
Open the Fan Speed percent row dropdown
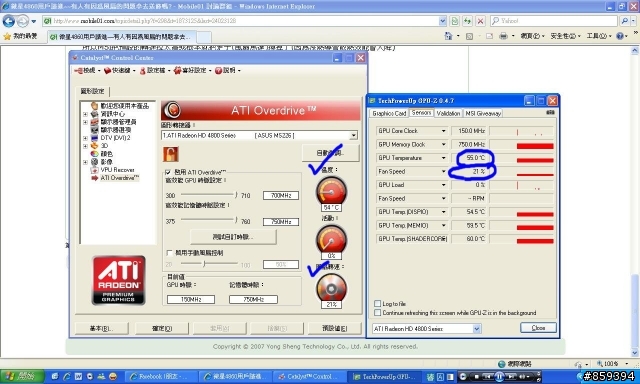pos(444,171)
